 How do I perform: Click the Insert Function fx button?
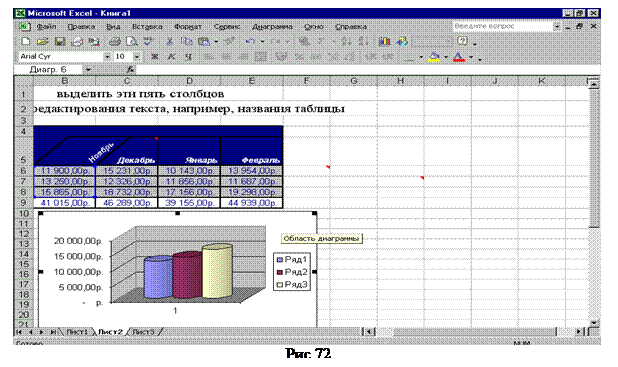pyautogui.click(x=131, y=70)
